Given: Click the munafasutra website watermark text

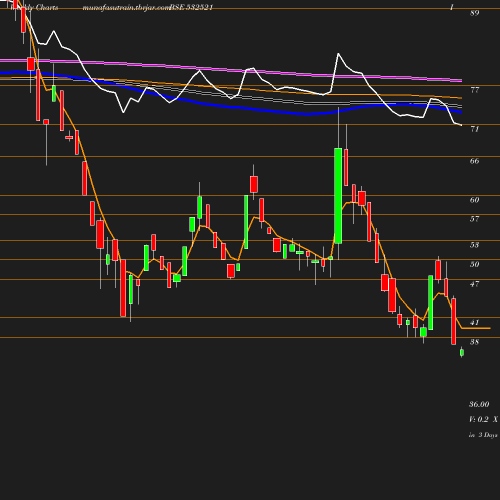Looking at the screenshot, I should [x=127, y=8].
